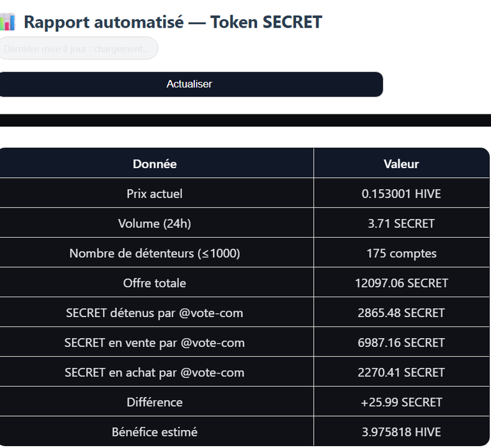This screenshot has height=448, width=491.
Task: Click the +25.99 SECRET difference value
Action: click(x=401, y=402)
